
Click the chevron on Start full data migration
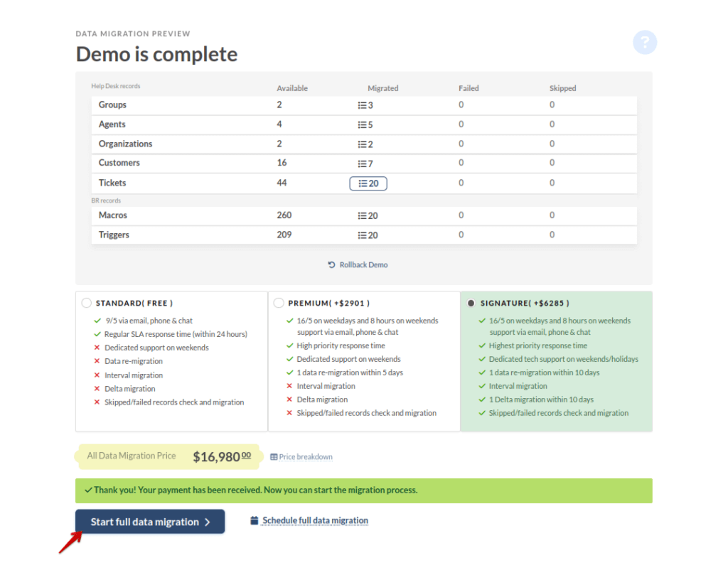pos(208,521)
